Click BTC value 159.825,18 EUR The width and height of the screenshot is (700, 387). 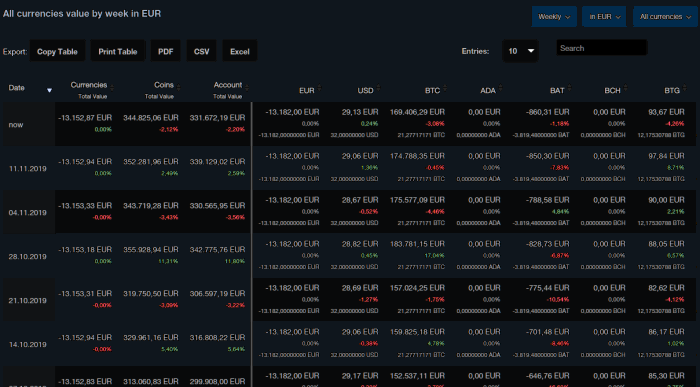[417, 332]
